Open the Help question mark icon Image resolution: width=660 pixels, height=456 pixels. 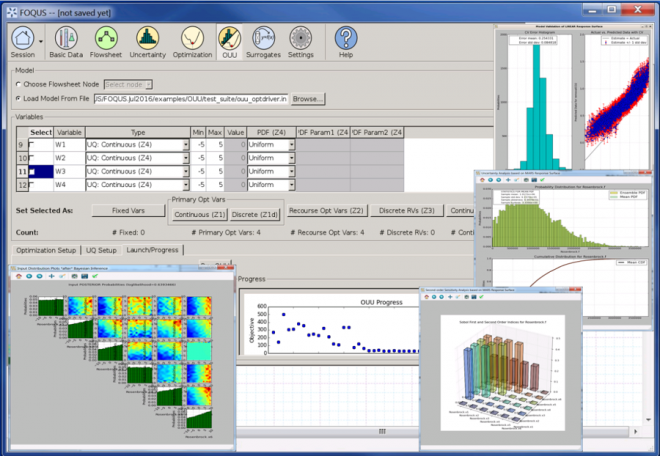(x=346, y=42)
